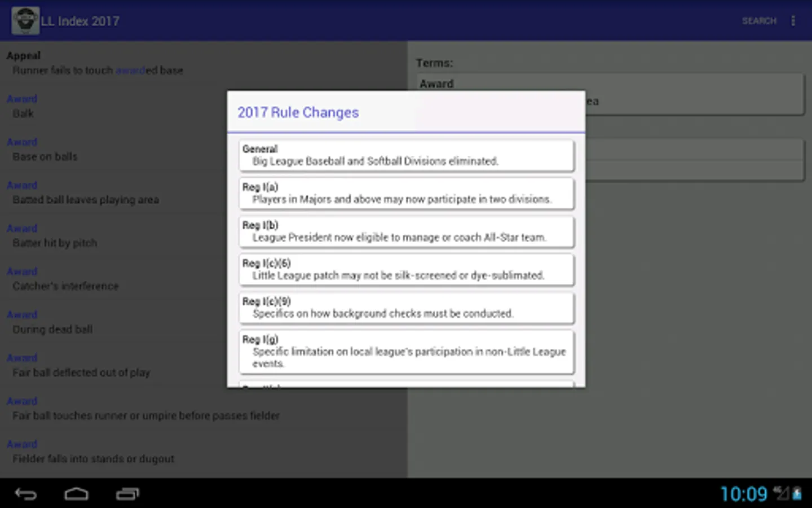Screen dimensions: 812x508
Task: Open the General Big League divisions eliminated entry
Action: pyautogui.click(x=407, y=155)
